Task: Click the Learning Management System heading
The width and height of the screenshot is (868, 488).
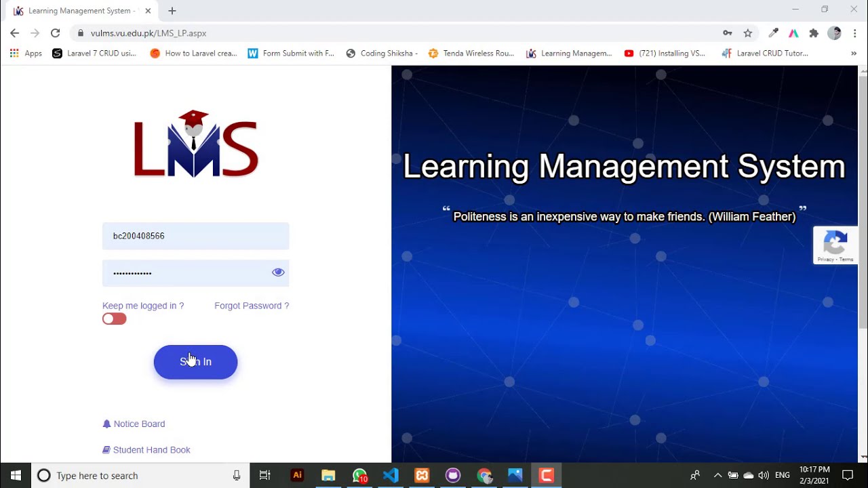Action: [624, 166]
